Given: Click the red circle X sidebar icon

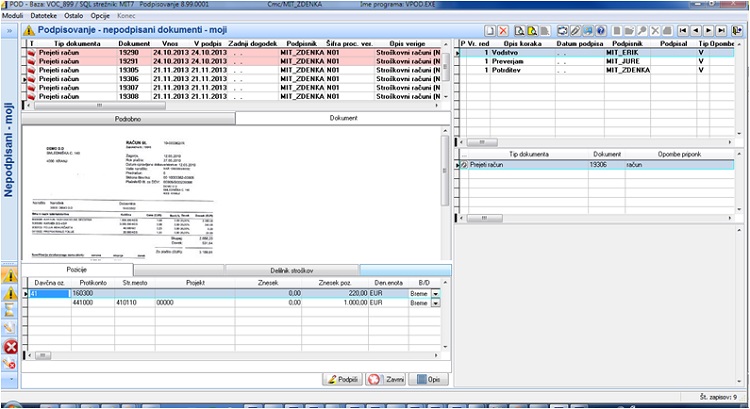Looking at the screenshot, I should pyautogui.click(x=10, y=346).
